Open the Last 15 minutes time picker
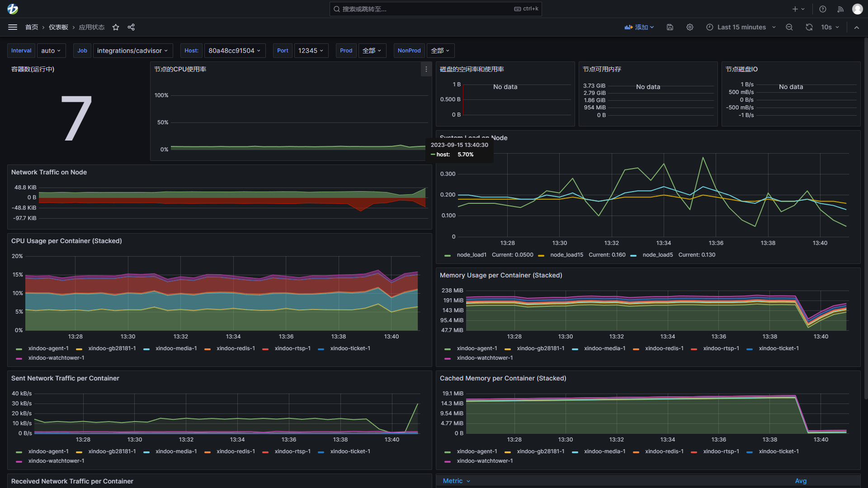868x488 pixels. (x=741, y=27)
